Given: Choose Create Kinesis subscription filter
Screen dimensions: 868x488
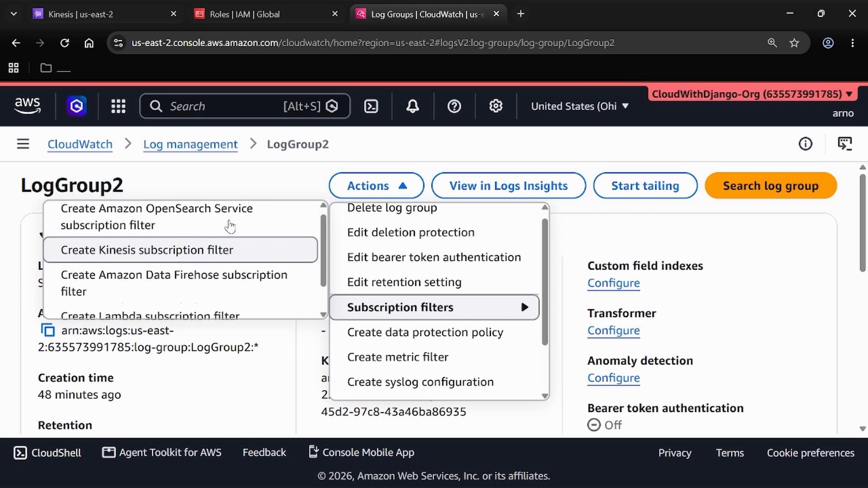Looking at the screenshot, I should 181,250.
